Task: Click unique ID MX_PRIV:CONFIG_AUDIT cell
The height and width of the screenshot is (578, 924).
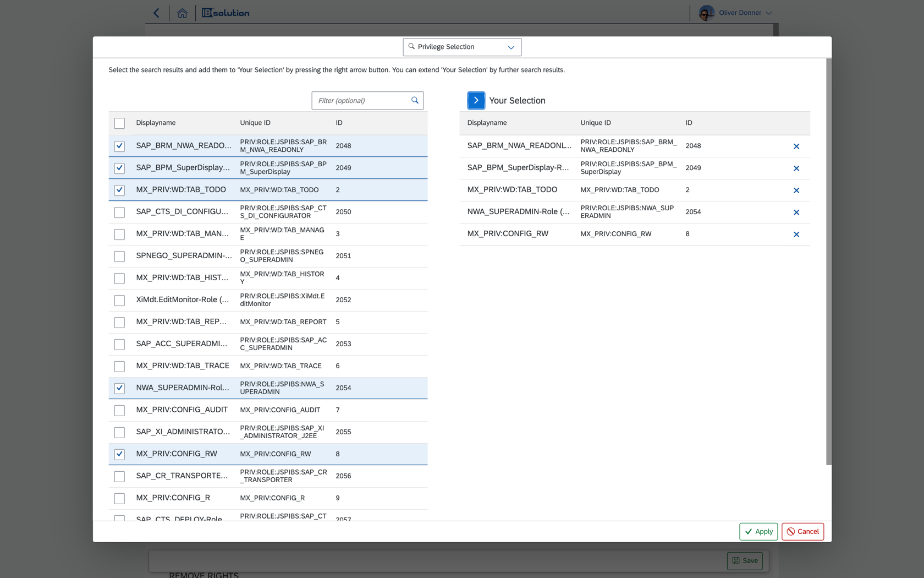Action: coord(280,410)
